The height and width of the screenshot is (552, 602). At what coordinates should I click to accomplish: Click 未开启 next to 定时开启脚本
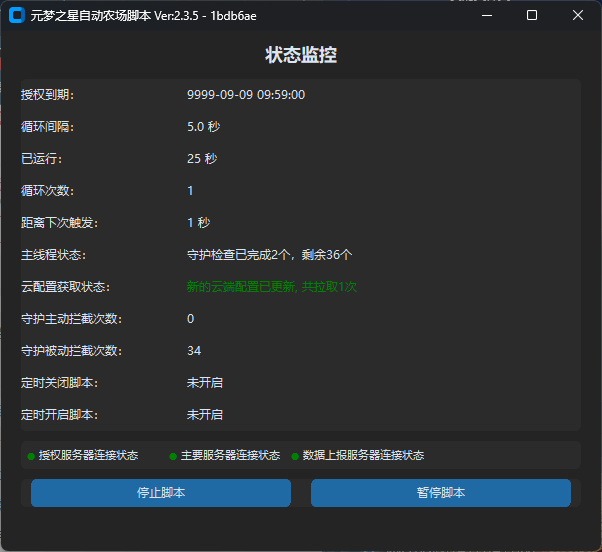(205, 415)
